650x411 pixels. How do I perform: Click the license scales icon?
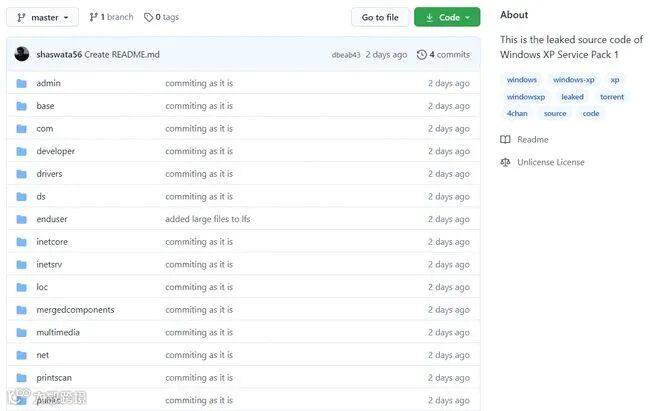click(x=505, y=162)
